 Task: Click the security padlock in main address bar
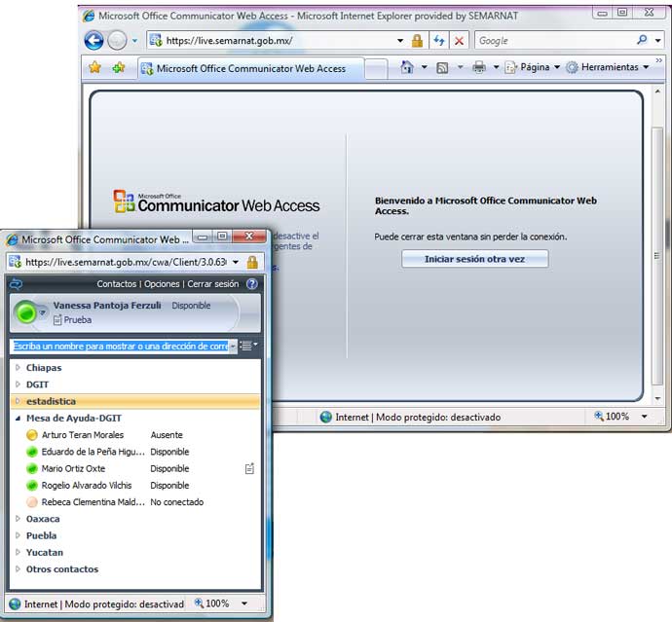[x=417, y=41]
